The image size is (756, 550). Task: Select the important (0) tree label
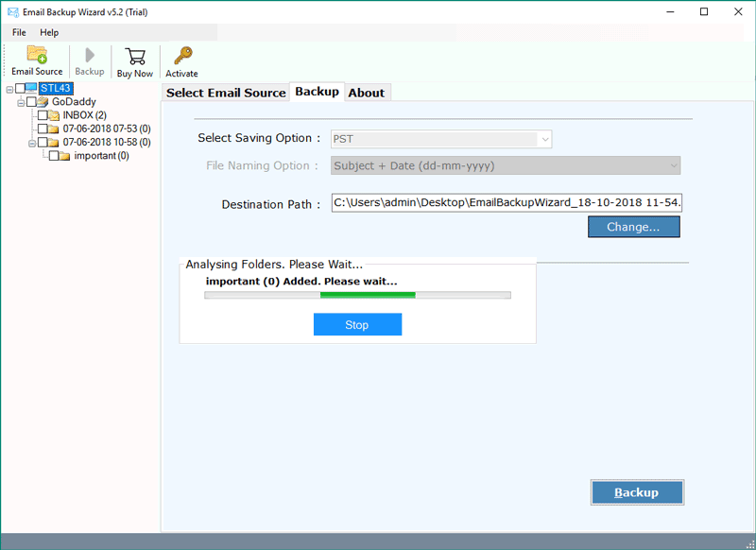pos(101,156)
